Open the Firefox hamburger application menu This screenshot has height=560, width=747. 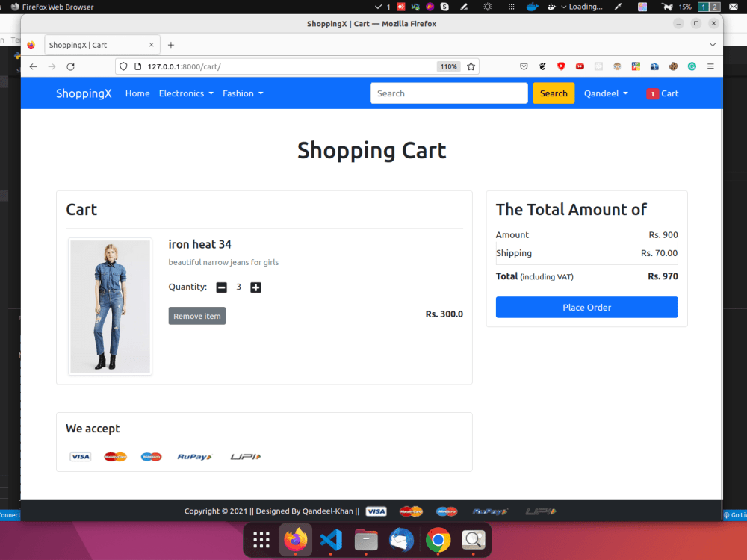(x=710, y=66)
